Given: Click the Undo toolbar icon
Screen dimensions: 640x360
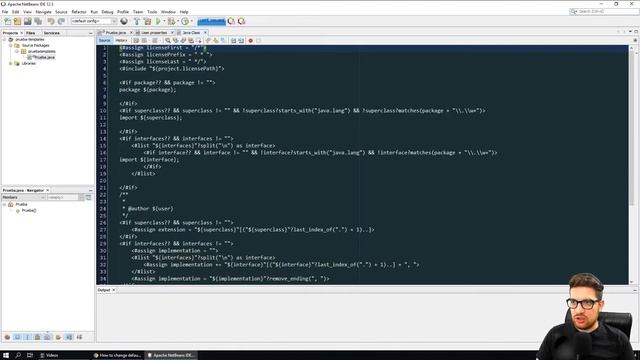Looking at the screenshot, I should click(51, 21).
